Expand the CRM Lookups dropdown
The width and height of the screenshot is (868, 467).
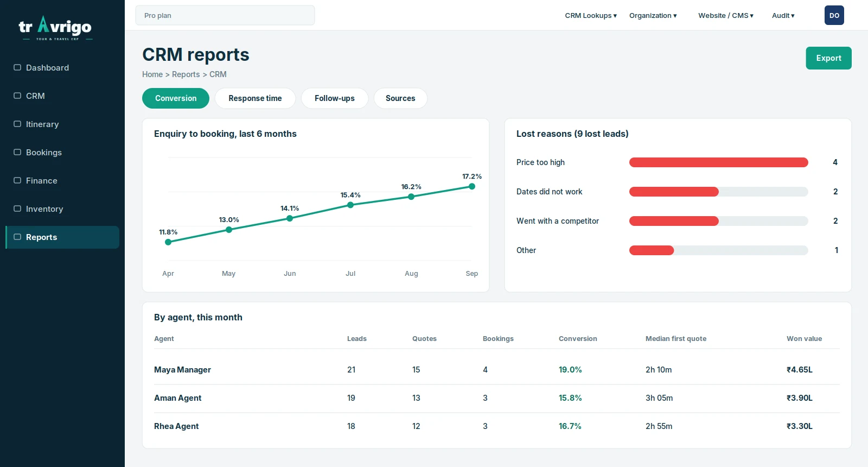[x=591, y=15]
